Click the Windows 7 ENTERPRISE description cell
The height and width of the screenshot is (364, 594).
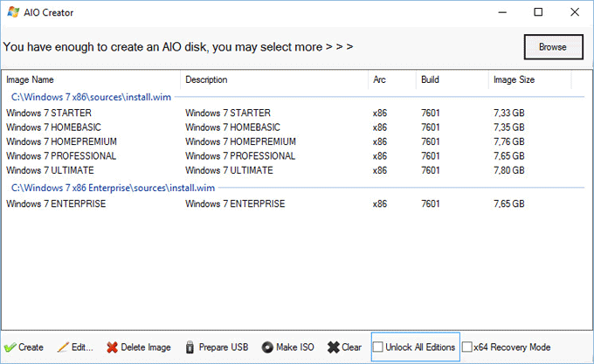235,204
